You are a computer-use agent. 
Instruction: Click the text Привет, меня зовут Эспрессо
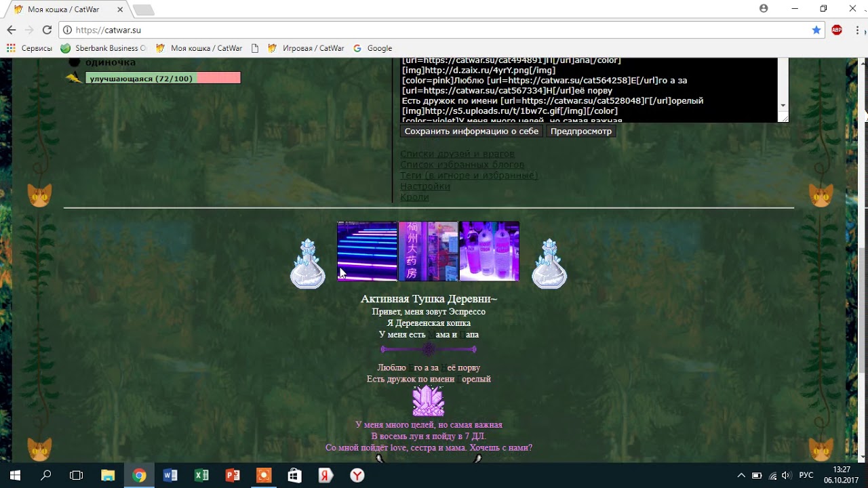click(x=429, y=312)
